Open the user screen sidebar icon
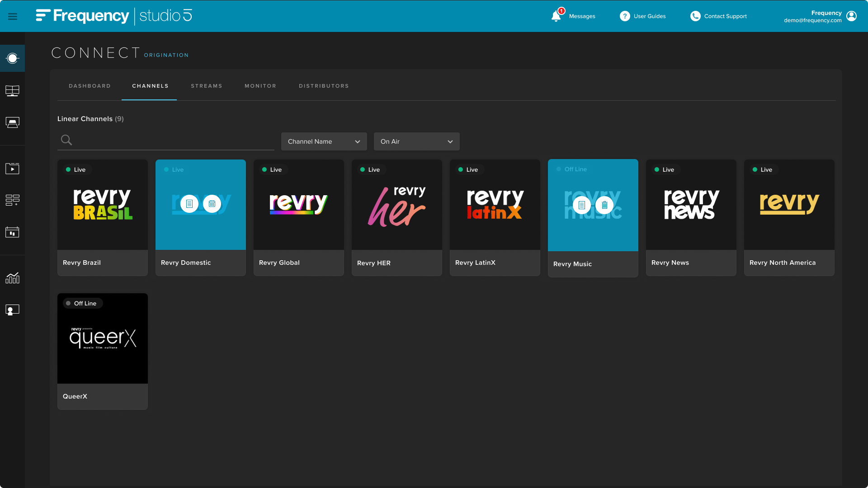 pyautogui.click(x=12, y=310)
